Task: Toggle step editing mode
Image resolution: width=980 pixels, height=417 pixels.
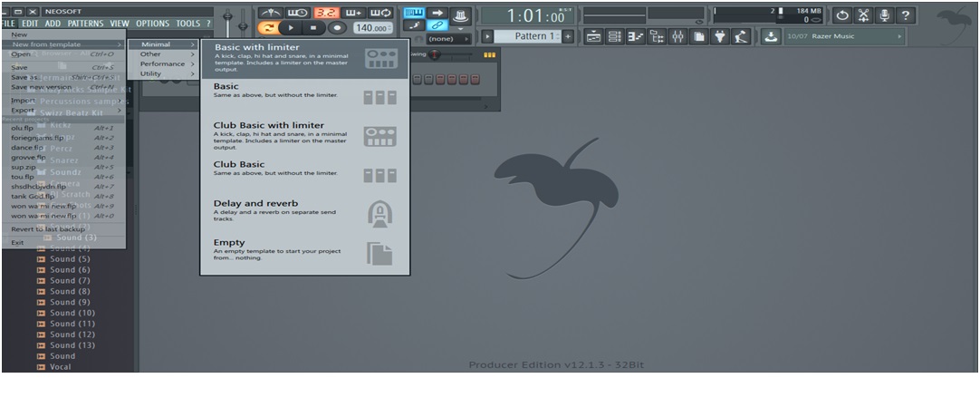Action: [414, 25]
